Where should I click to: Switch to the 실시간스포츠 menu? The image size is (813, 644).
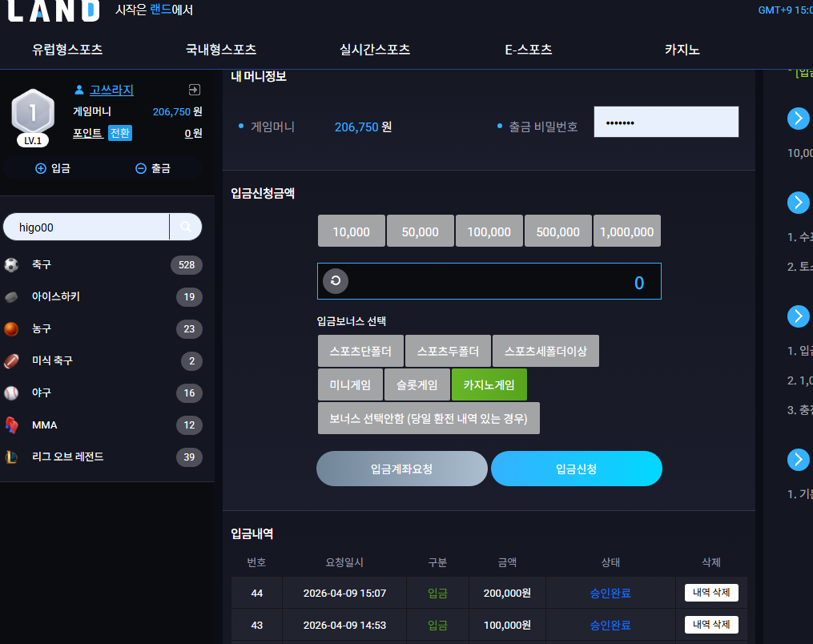point(374,50)
